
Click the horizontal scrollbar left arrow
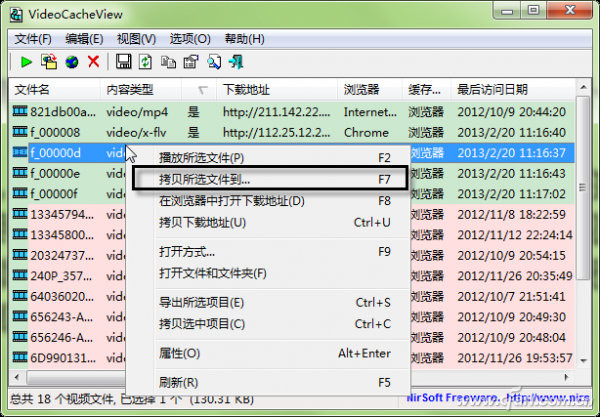click(x=16, y=377)
